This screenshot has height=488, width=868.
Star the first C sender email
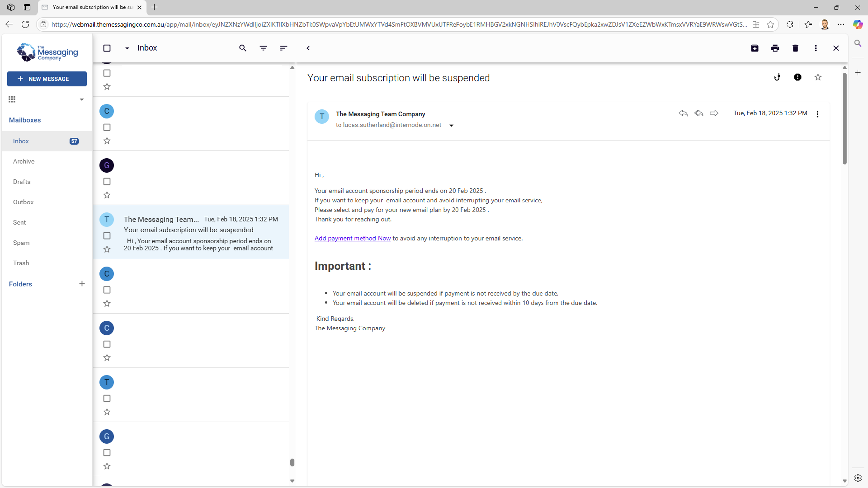pyautogui.click(x=107, y=141)
